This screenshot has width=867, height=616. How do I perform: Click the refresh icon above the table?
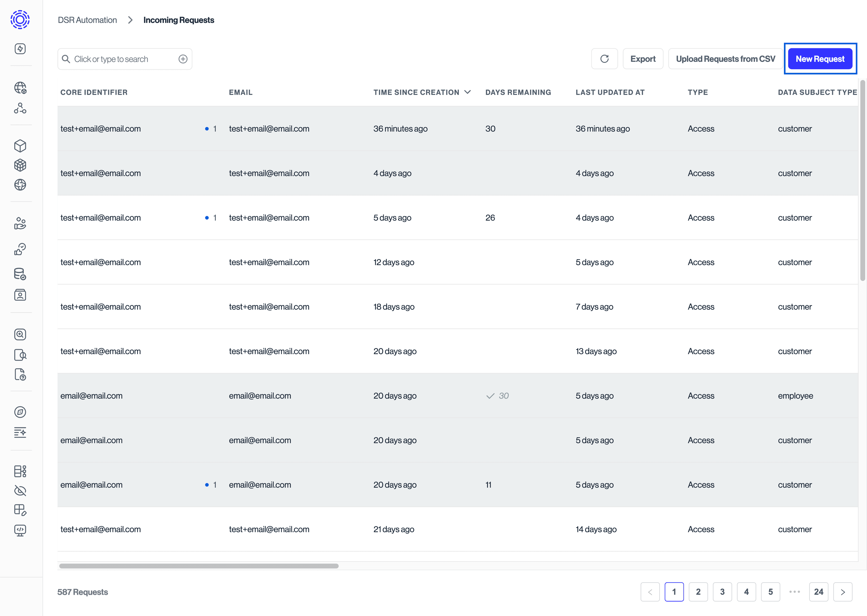point(604,59)
